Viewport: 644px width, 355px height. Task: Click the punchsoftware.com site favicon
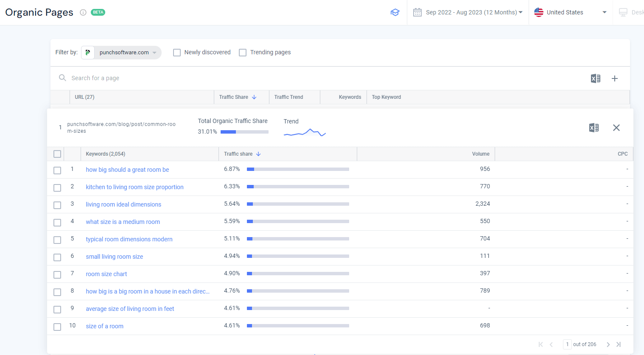click(88, 53)
